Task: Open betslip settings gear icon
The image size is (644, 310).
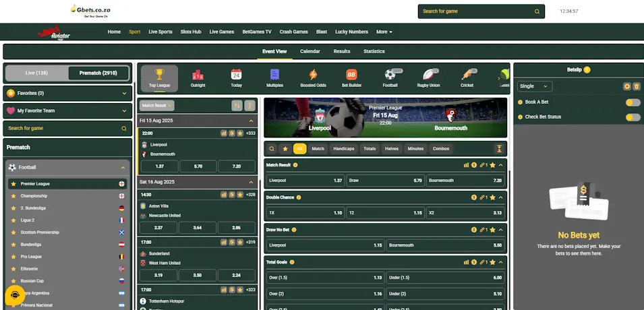Action: point(626,86)
